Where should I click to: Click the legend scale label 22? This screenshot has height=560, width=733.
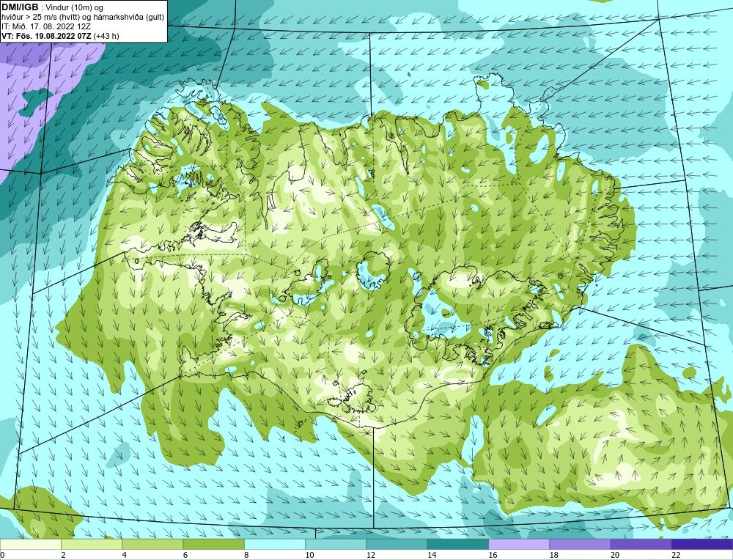coord(675,555)
